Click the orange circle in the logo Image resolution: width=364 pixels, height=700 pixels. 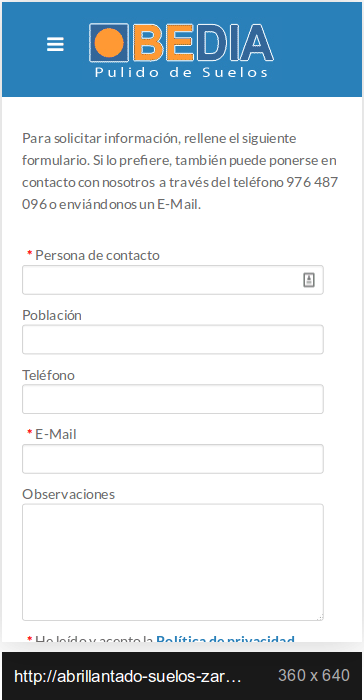click(x=109, y=43)
